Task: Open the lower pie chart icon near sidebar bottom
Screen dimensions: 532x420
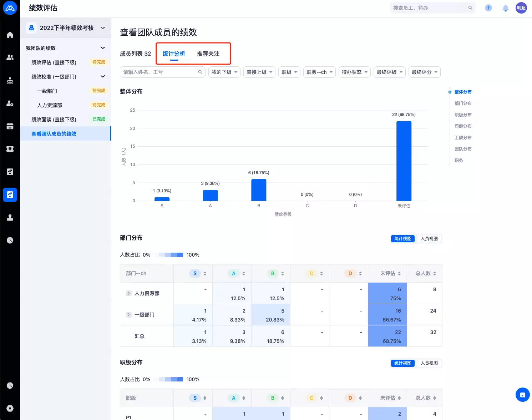Action: tap(10, 386)
